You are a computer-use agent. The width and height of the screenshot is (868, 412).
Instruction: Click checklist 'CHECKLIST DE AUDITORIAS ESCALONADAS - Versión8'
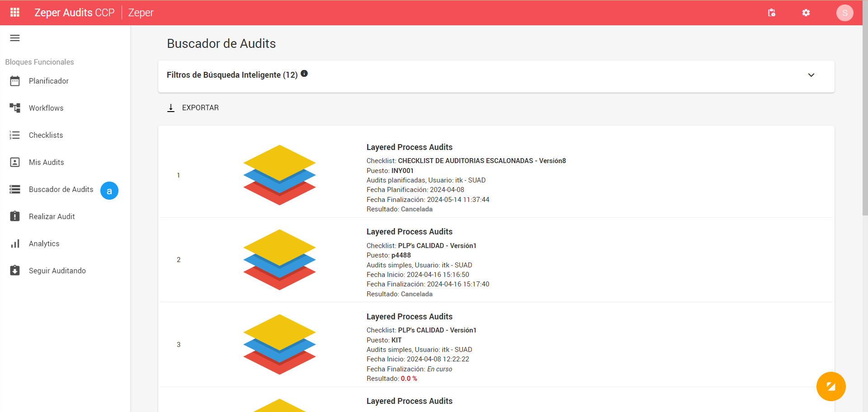coord(482,161)
